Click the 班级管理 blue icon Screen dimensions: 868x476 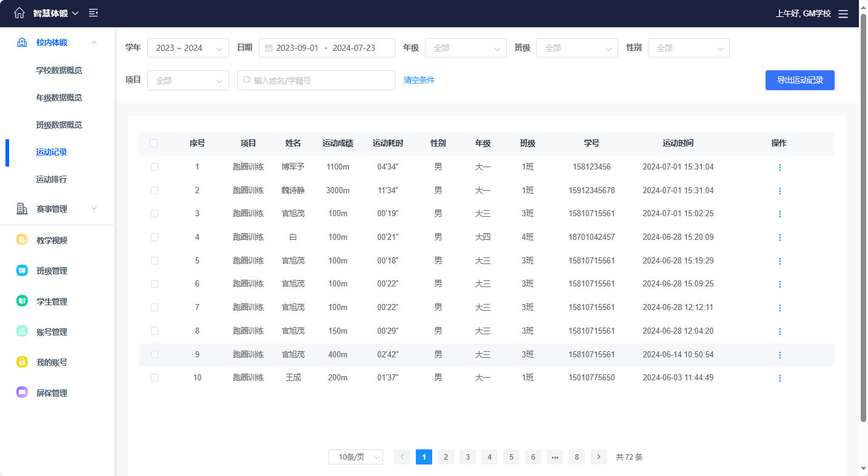pos(22,271)
